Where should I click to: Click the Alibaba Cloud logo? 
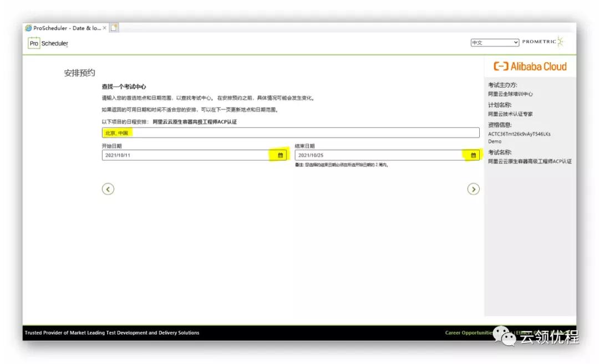coord(530,66)
